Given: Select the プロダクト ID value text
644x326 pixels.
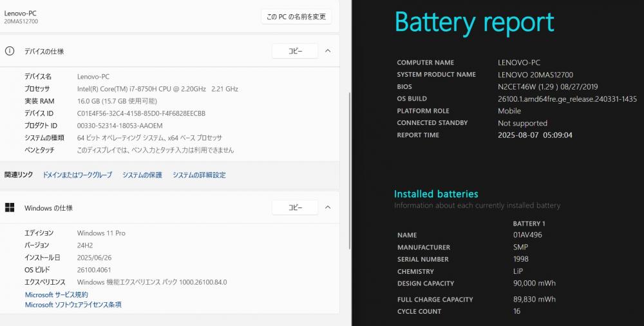Looking at the screenshot, I should [120, 126].
